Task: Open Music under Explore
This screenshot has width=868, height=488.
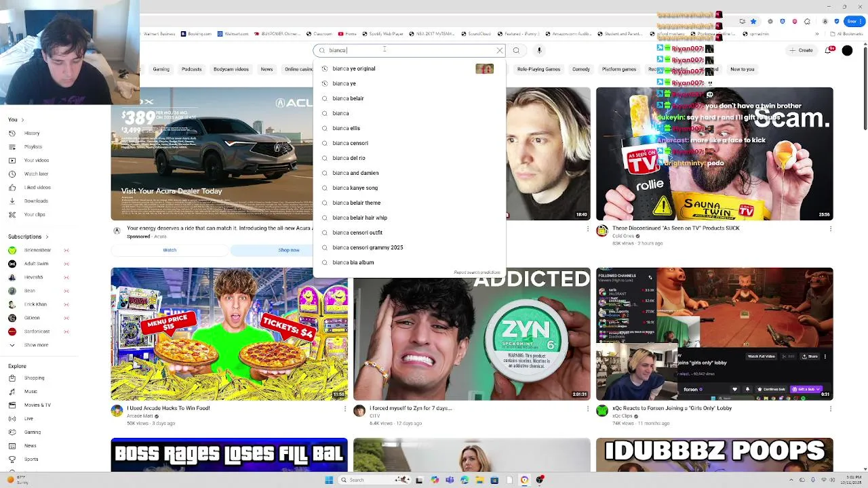Action: (x=31, y=391)
